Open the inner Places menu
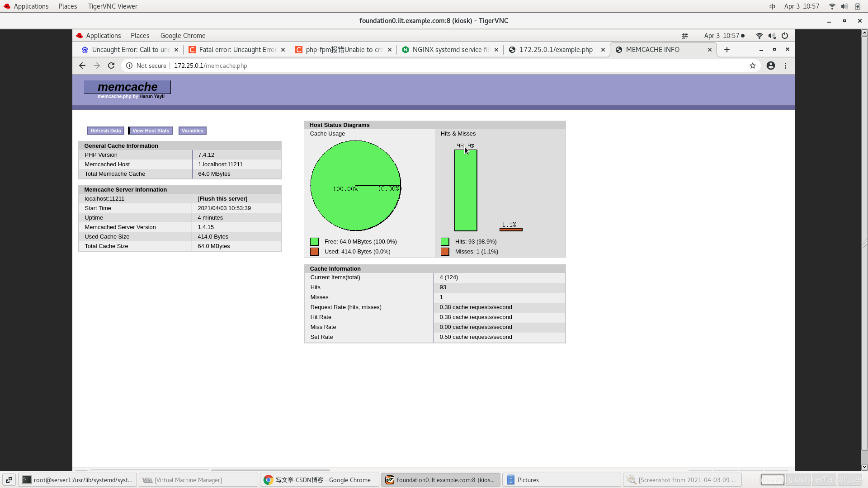This screenshot has width=868, height=488. coord(140,36)
